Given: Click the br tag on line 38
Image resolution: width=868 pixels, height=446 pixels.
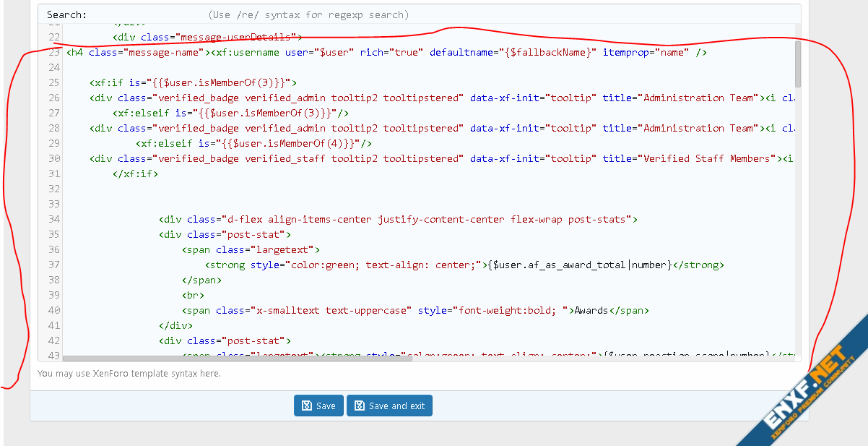Looking at the screenshot, I should point(193,295).
